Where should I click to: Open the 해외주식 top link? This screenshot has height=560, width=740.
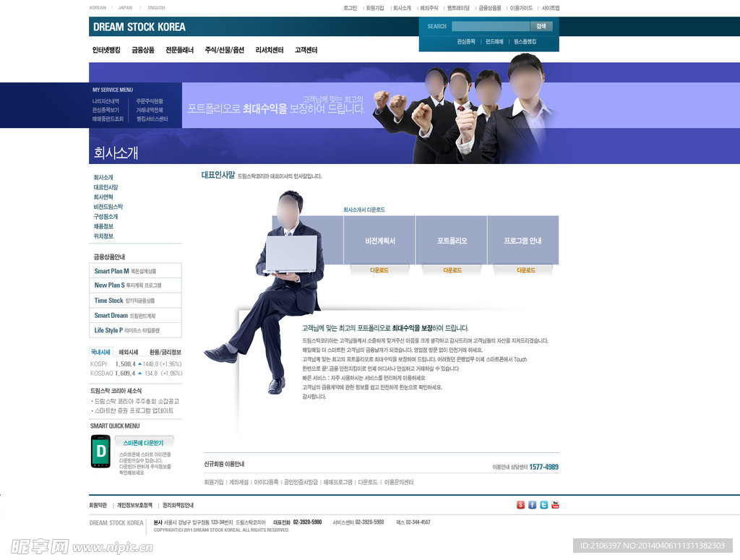(x=429, y=8)
